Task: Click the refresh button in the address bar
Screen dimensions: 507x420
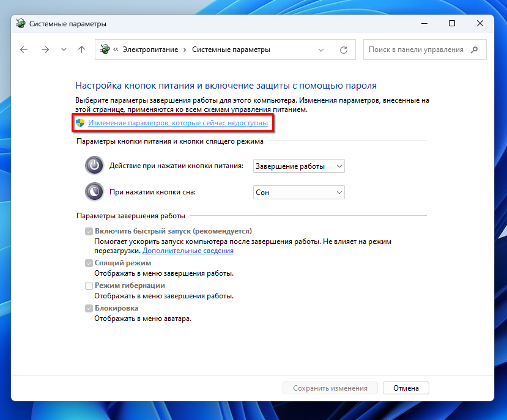Action: [x=344, y=50]
